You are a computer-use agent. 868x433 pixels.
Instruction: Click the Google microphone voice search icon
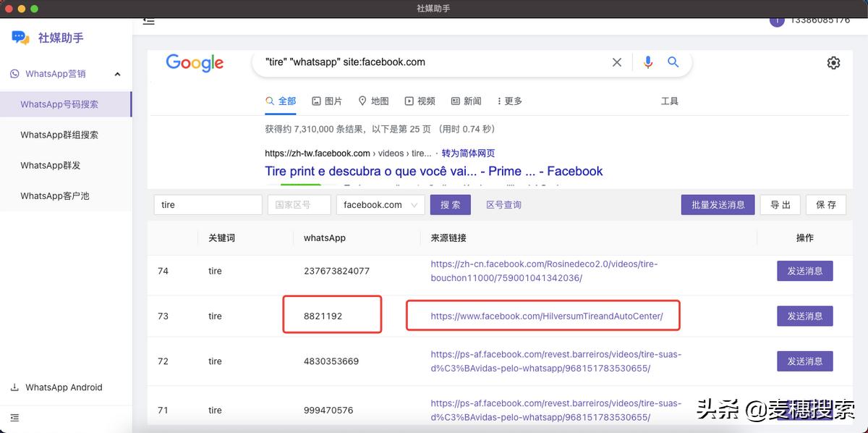click(x=648, y=62)
